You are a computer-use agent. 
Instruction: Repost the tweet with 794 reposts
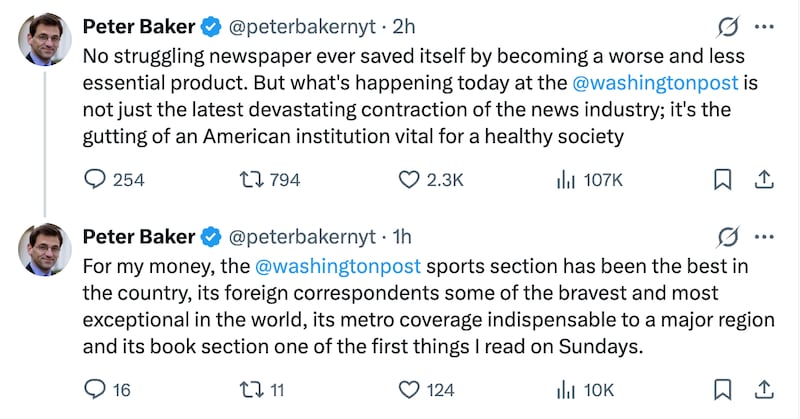pos(252,180)
